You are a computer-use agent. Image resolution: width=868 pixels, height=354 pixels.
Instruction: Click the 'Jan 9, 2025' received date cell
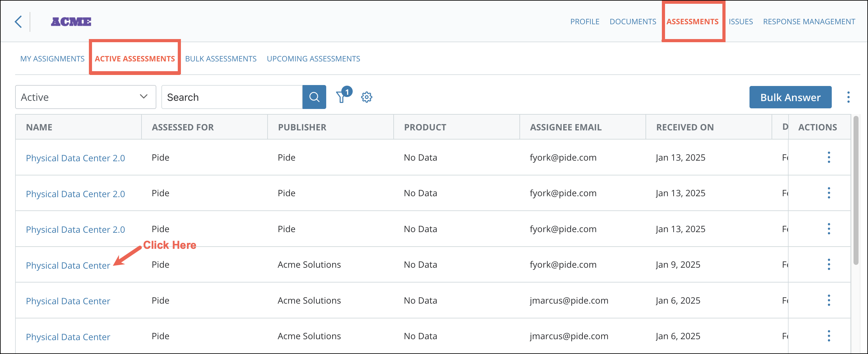point(678,265)
